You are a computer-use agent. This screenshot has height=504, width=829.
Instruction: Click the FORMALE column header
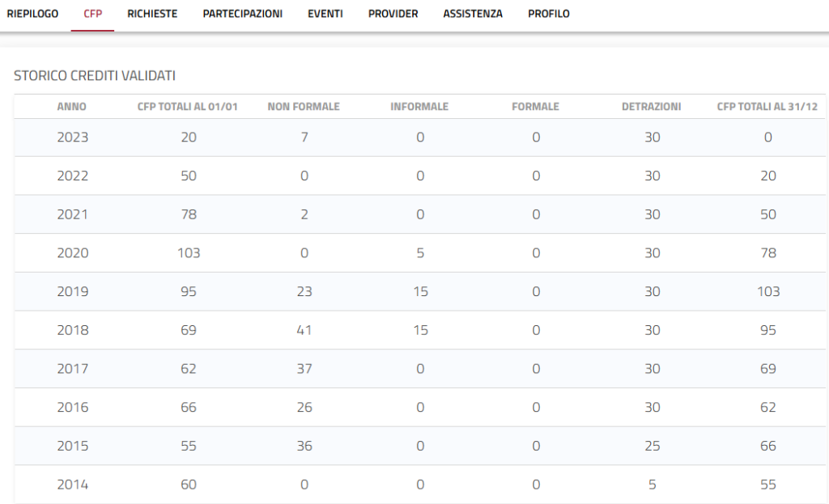pos(536,107)
